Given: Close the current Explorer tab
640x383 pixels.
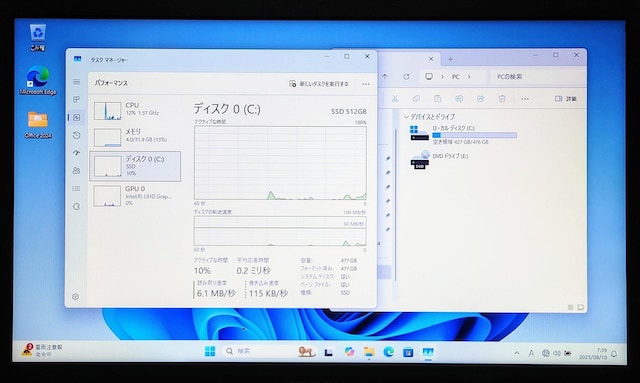Looking at the screenshot, I should (x=431, y=59).
